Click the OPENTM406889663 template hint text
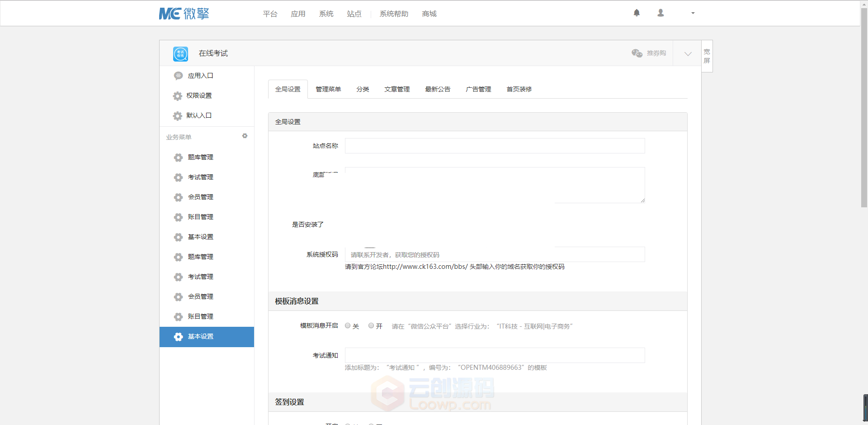The height and width of the screenshot is (425, 868). coord(446,368)
